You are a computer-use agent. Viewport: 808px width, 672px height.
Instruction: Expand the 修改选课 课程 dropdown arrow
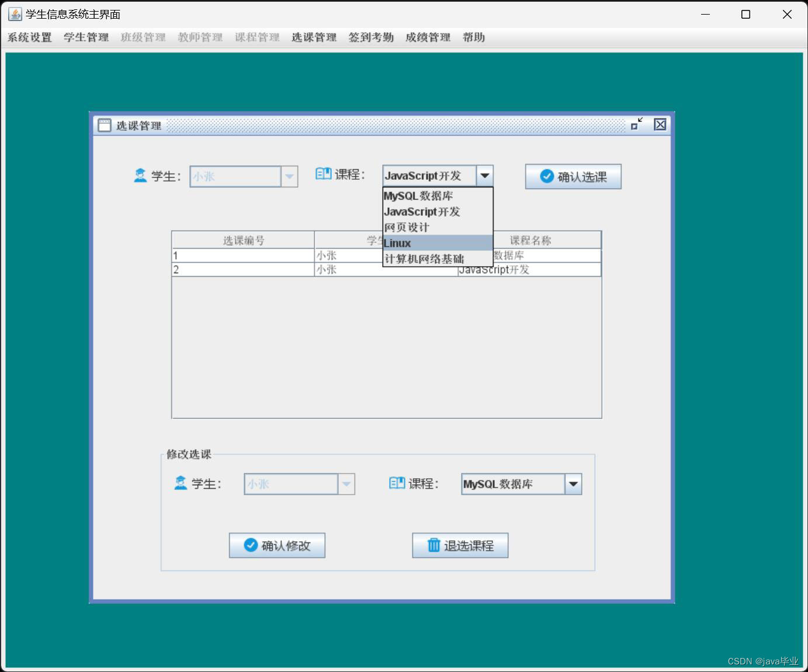click(573, 484)
